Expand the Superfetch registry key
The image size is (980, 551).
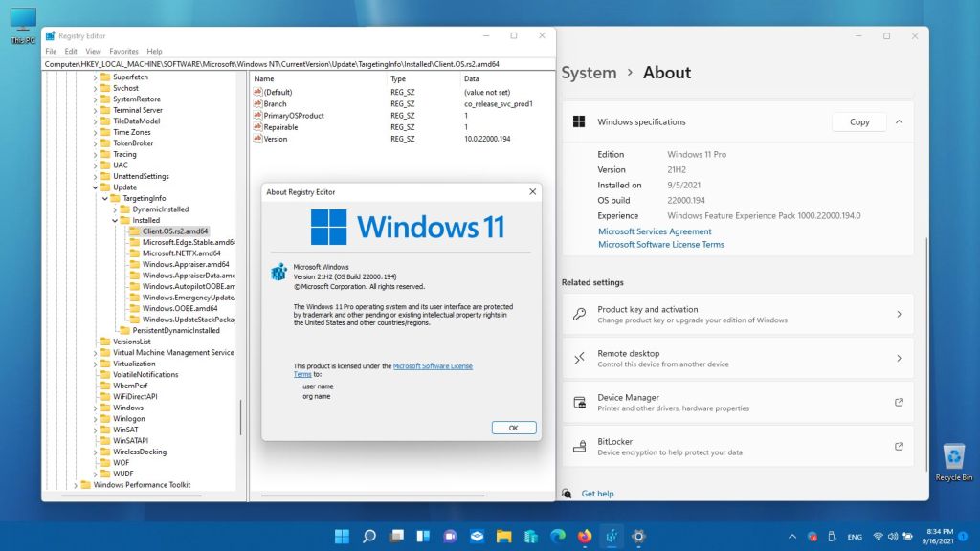point(96,77)
